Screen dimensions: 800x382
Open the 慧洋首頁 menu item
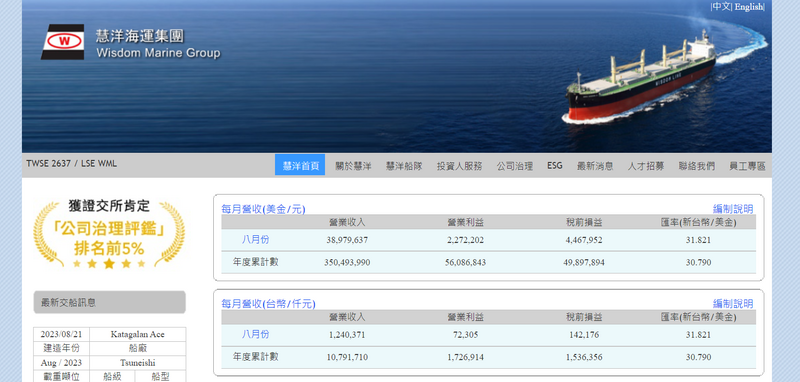(x=300, y=165)
